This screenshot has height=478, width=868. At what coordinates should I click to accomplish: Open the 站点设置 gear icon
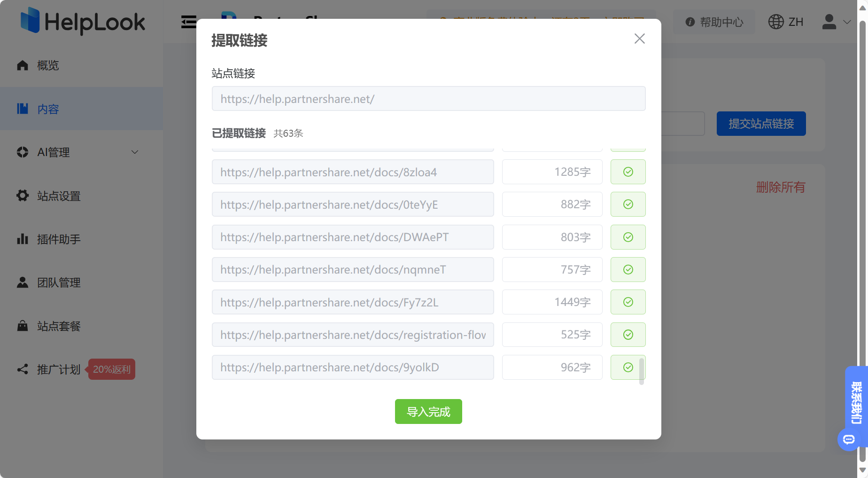point(22,196)
